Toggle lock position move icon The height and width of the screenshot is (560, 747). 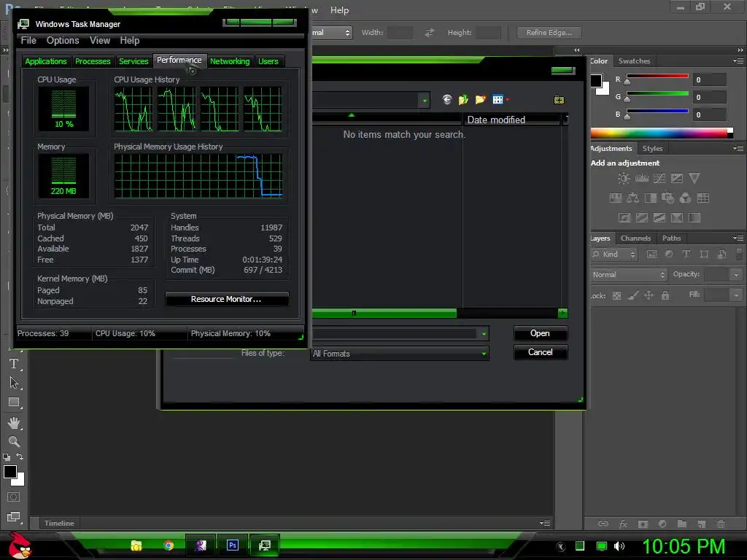(649, 296)
